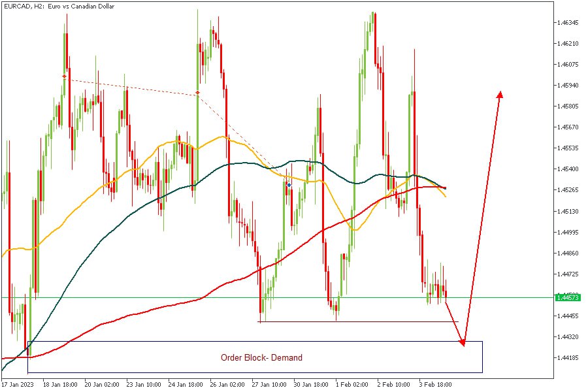Select the red dot marker on 18 Jan
Viewport: 588px width, 392px height.
point(64,76)
